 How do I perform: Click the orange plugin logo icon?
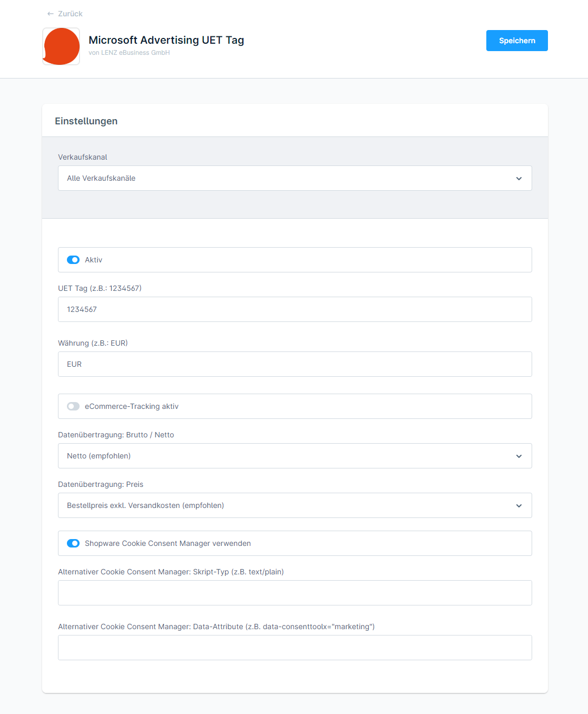(61, 46)
